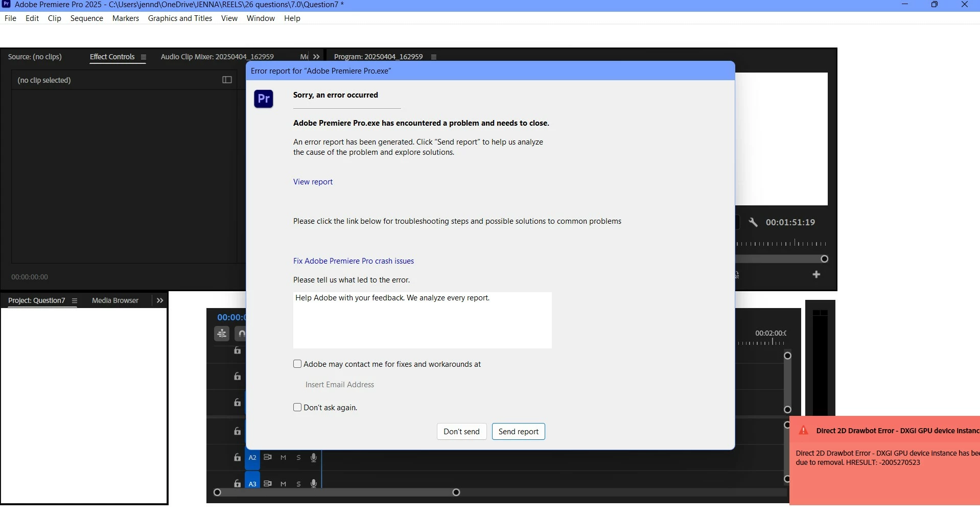Click the A3 voice-over record microphone
The height and width of the screenshot is (517, 980).
tap(314, 483)
